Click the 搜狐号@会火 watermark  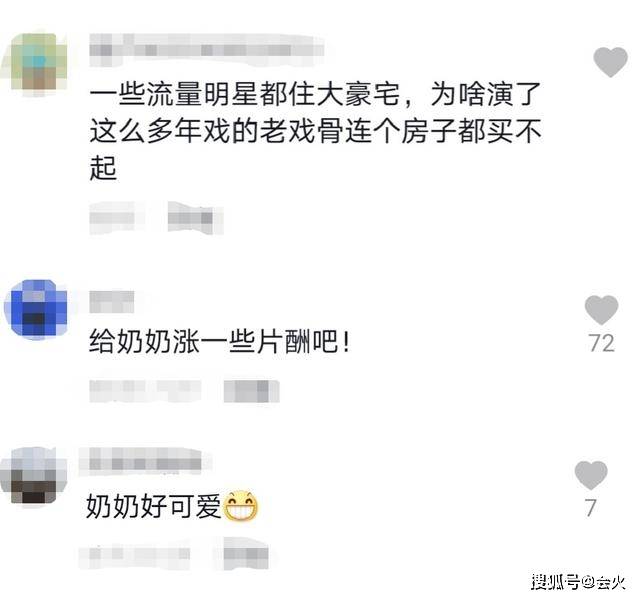pos(578,581)
